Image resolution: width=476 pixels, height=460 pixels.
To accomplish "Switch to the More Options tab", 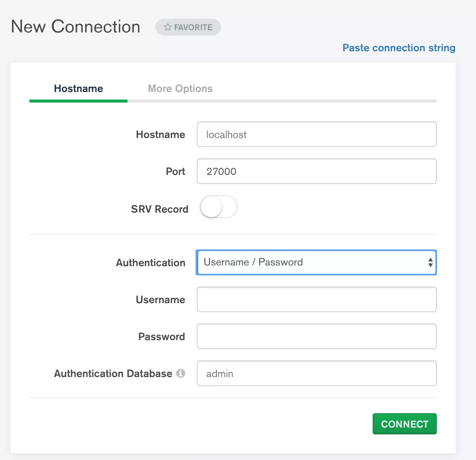I will 180,89.
